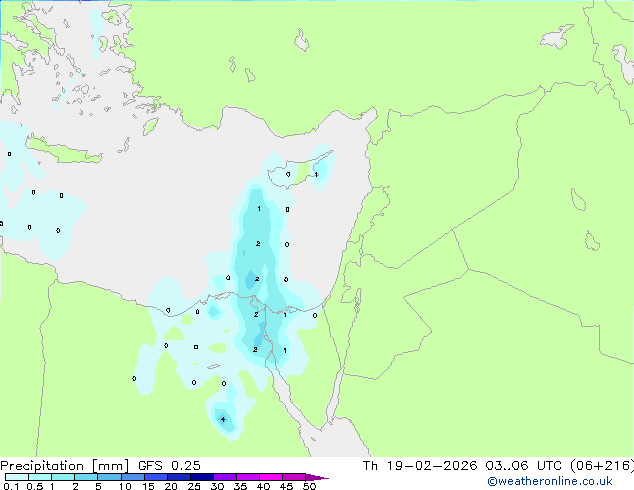Click the '10' legend label
Screen dimensions: 634x490
[125, 486]
